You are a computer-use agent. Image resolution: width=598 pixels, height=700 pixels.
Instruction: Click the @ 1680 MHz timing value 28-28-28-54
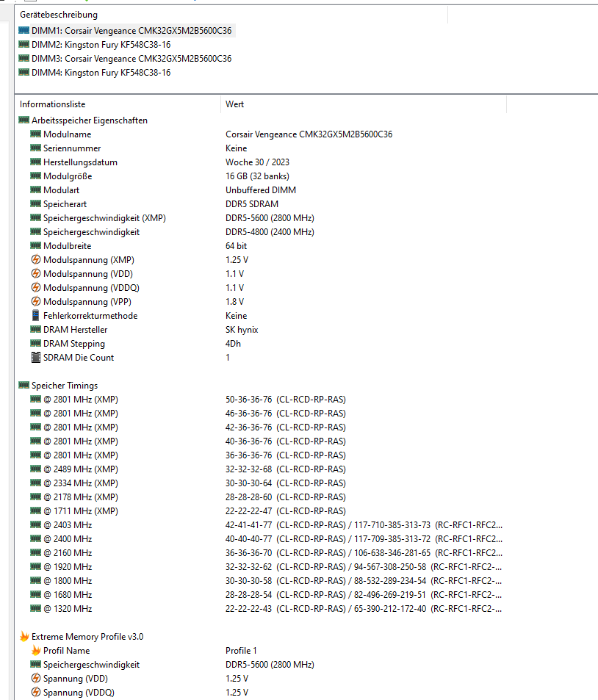249,595
